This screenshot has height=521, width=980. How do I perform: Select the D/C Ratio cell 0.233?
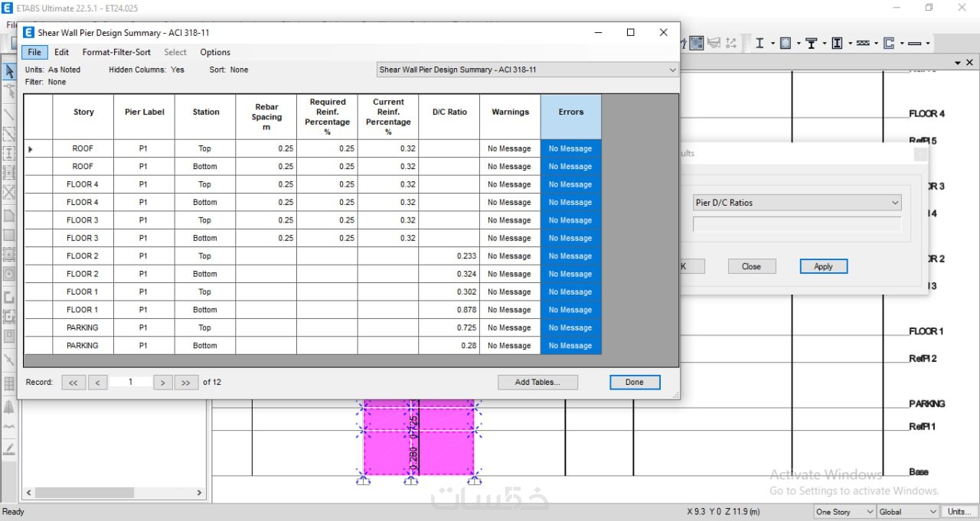point(449,256)
